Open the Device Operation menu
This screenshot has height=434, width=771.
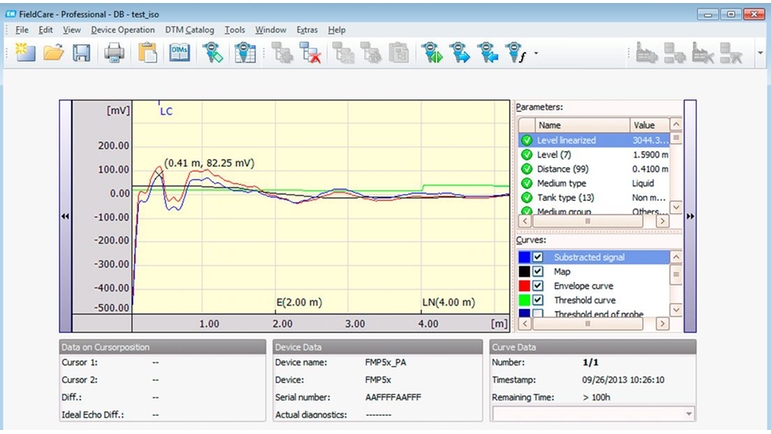[123, 30]
